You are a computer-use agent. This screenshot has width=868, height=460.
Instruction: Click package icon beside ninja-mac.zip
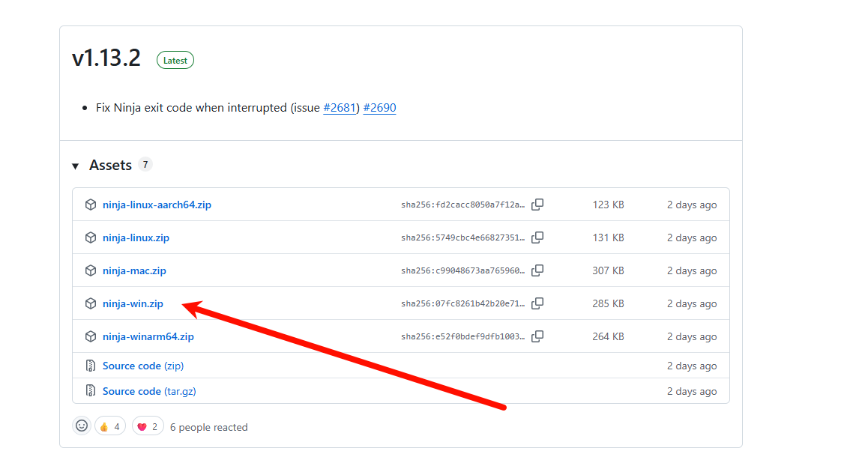coord(91,270)
